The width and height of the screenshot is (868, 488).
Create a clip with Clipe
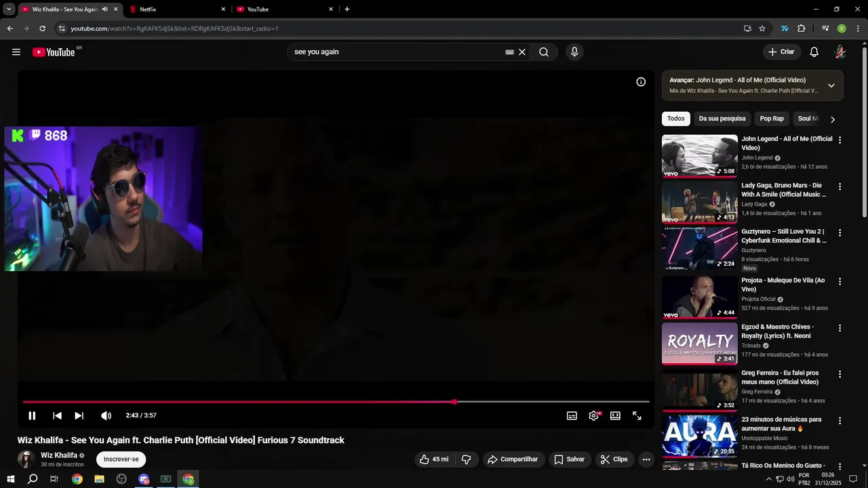click(613, 460)
